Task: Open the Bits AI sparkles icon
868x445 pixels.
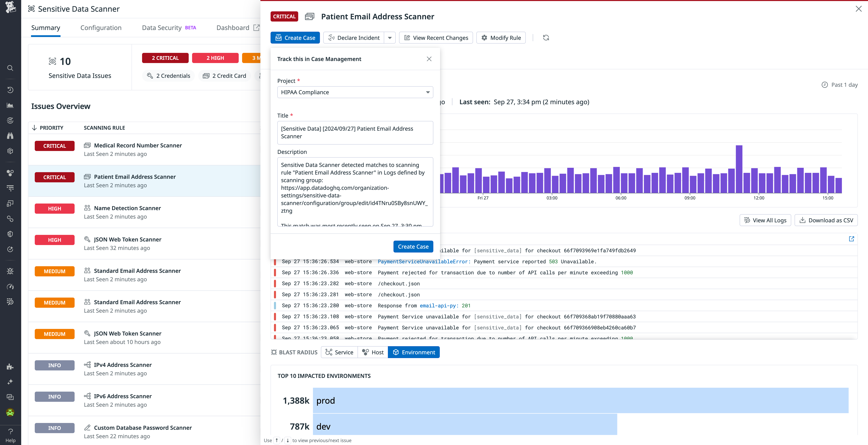Action: pos(10,382)
